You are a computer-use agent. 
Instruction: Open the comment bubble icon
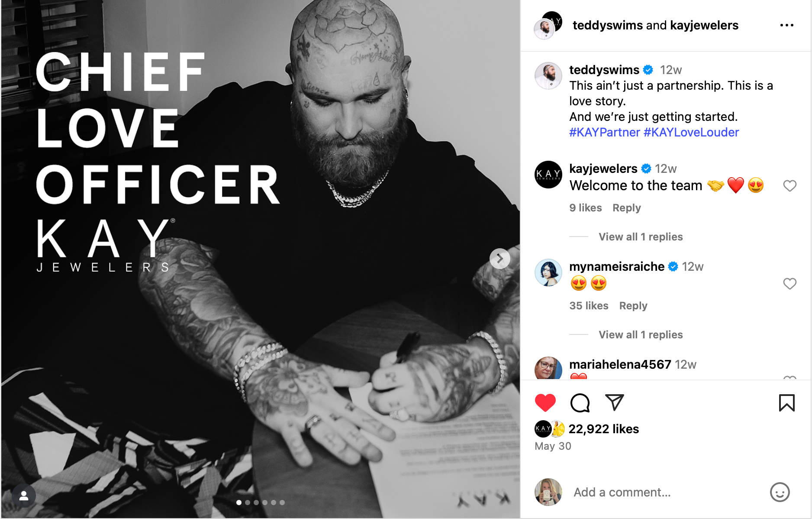click(x=580, y=403)
